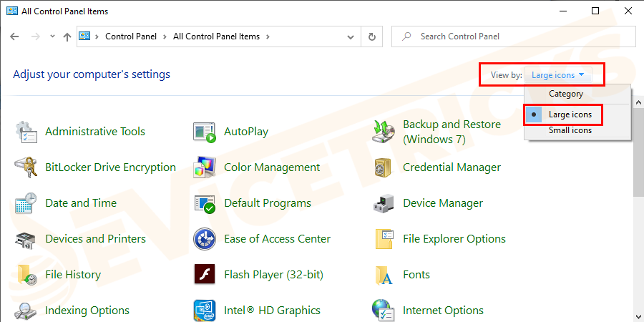Select the Large icons view option

pyautogui.click(x=570, y=114)
